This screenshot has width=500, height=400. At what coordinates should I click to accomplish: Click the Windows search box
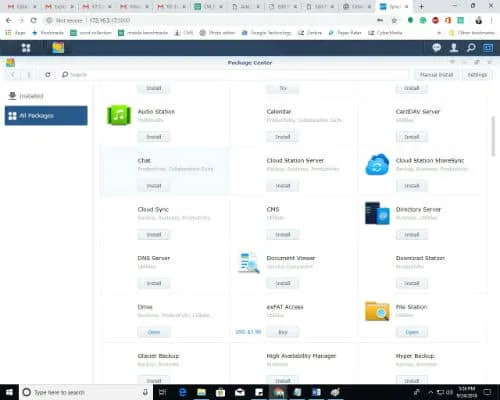86,392
